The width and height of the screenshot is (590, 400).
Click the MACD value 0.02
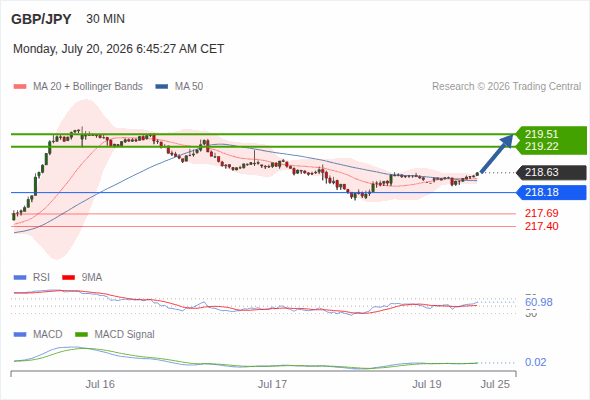(535, 362)
